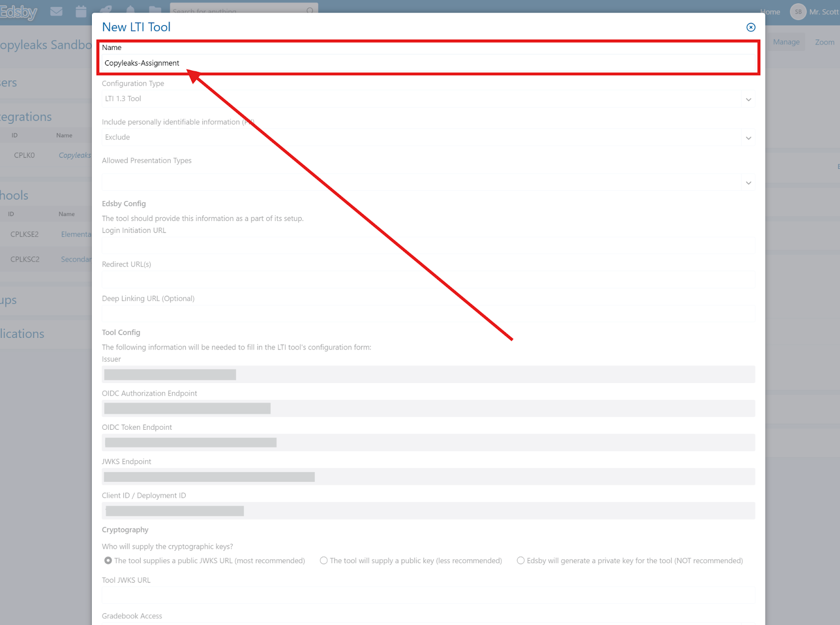Click the Mr. Scott username
This screenshot has height=625, width=840.
824,12
